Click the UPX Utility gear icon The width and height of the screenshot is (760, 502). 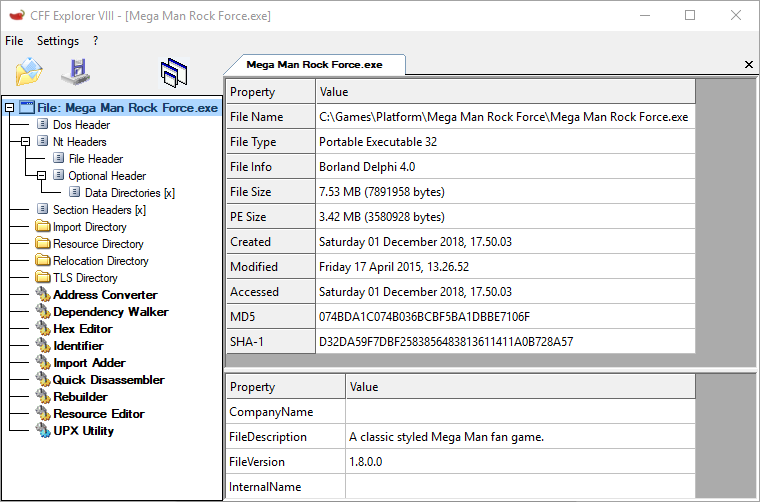pos(43,430)
